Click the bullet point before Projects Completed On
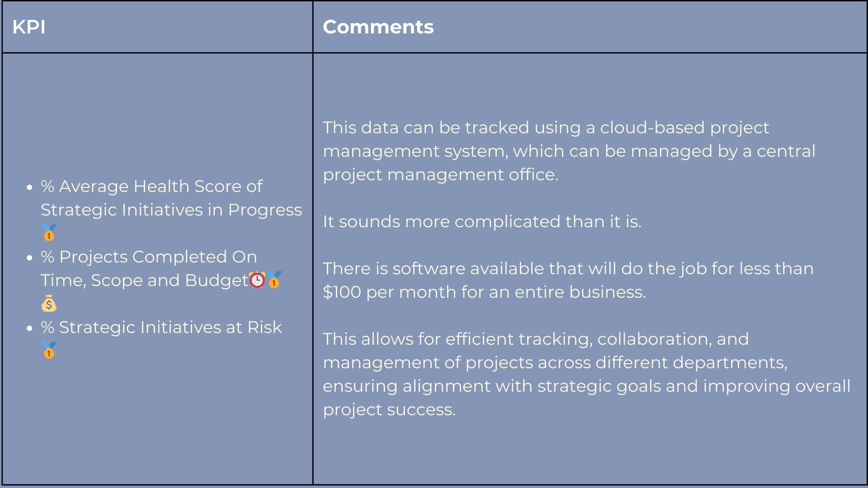This screenshot has width=868, height=488. [x=30, y=258]
